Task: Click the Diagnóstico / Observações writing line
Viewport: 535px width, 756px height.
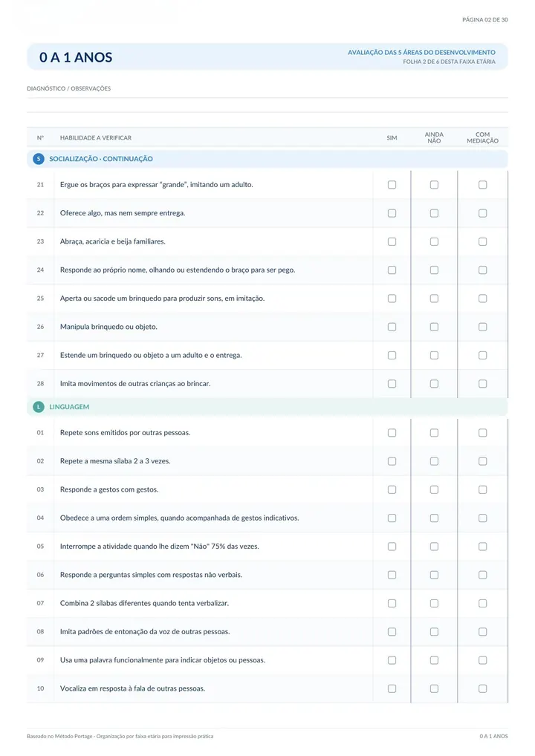Action: (267, 105)
